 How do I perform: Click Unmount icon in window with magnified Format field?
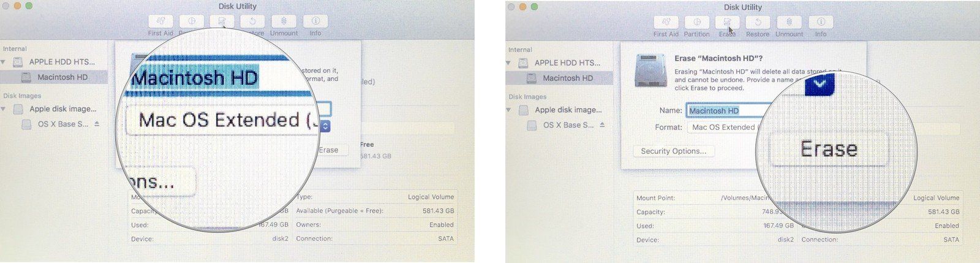(x=284, y=21)
